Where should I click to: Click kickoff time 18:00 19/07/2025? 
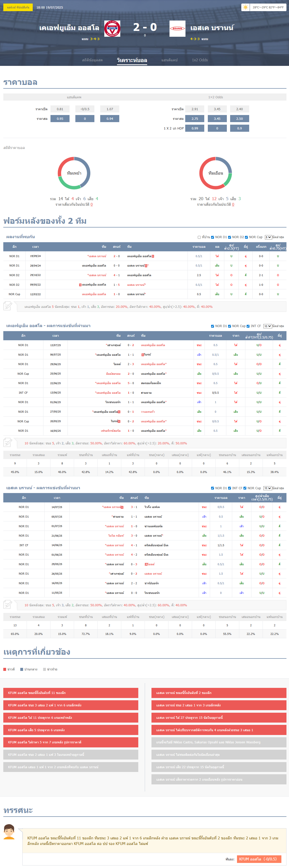click(x=50, y=7)
